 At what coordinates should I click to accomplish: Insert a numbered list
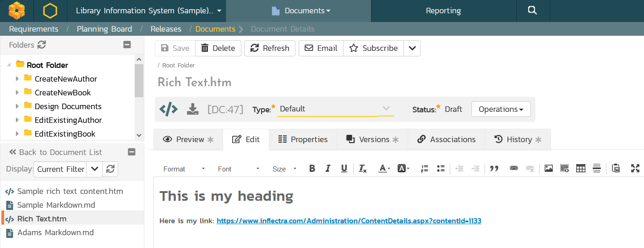click(x=425, y=169)
